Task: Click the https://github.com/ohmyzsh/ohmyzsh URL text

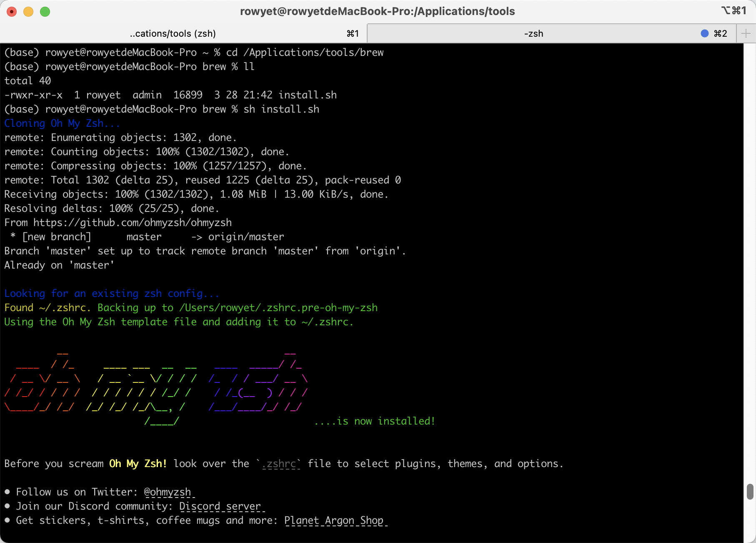Action: coord(133,223)
